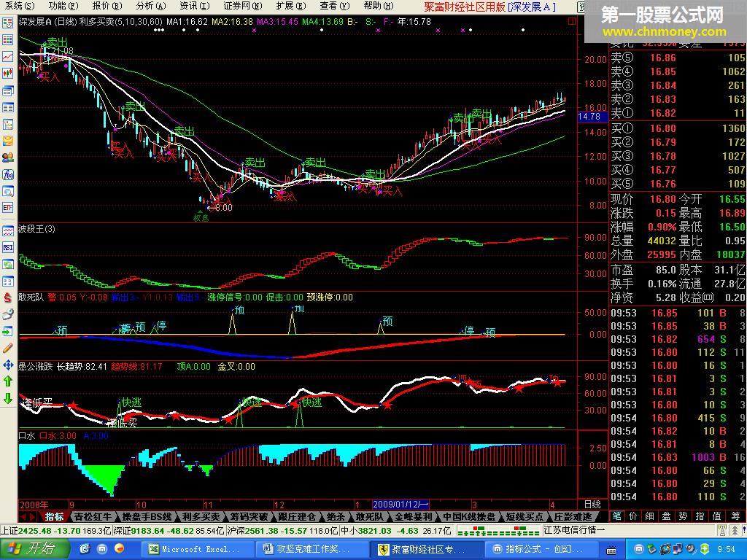This screenshot has height=560, width=747.
Task: Switch to the 价 price tab
Action: [632, 516]
